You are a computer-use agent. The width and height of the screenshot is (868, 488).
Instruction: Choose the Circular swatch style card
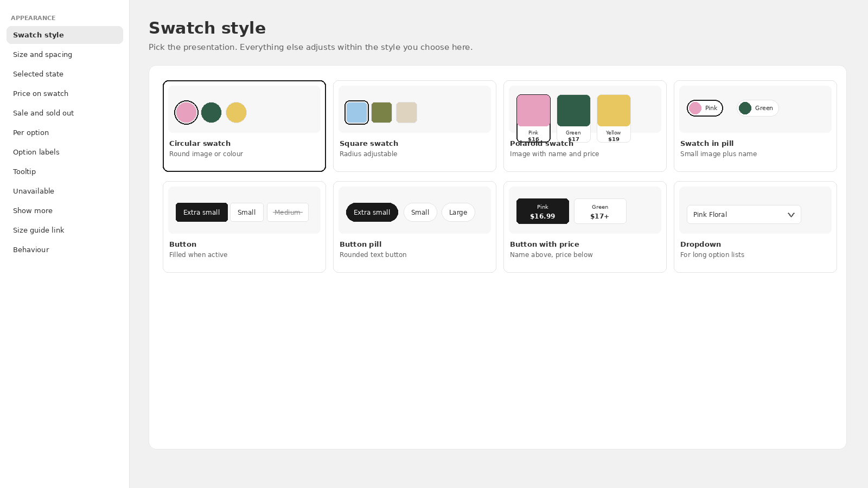coord(244,126)
